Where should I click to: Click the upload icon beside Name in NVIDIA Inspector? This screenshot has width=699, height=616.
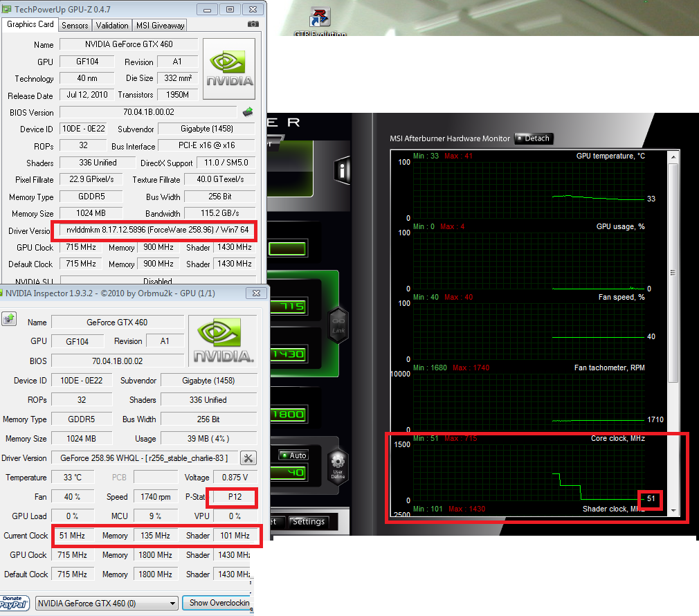(9, 318)
